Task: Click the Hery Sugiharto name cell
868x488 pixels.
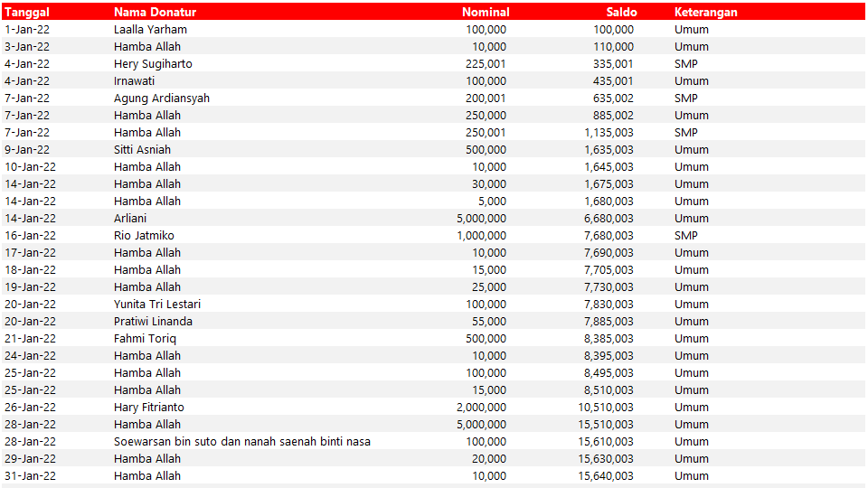Action: pos(153,63)
